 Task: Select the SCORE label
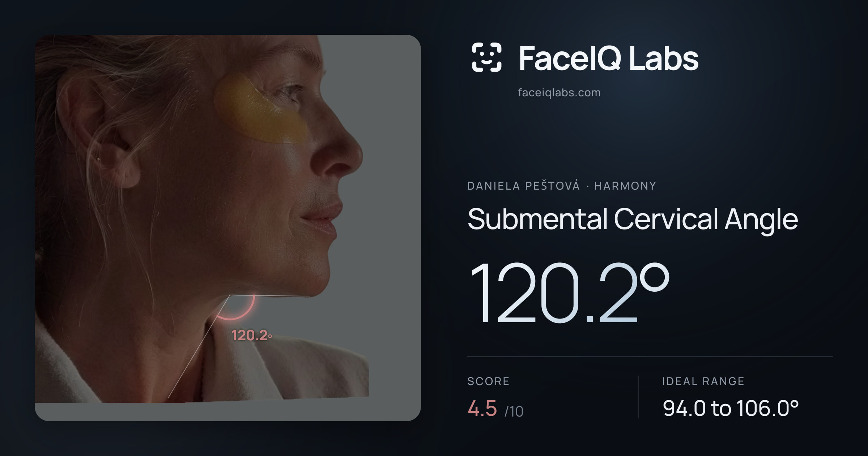click(488, 381)
